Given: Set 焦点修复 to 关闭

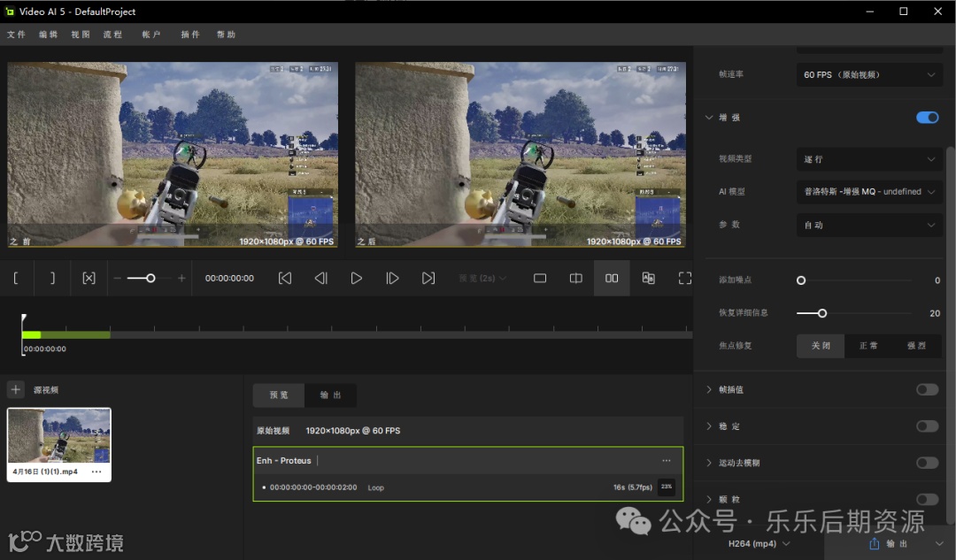Looking at the screenshot, I should [821, 346].
